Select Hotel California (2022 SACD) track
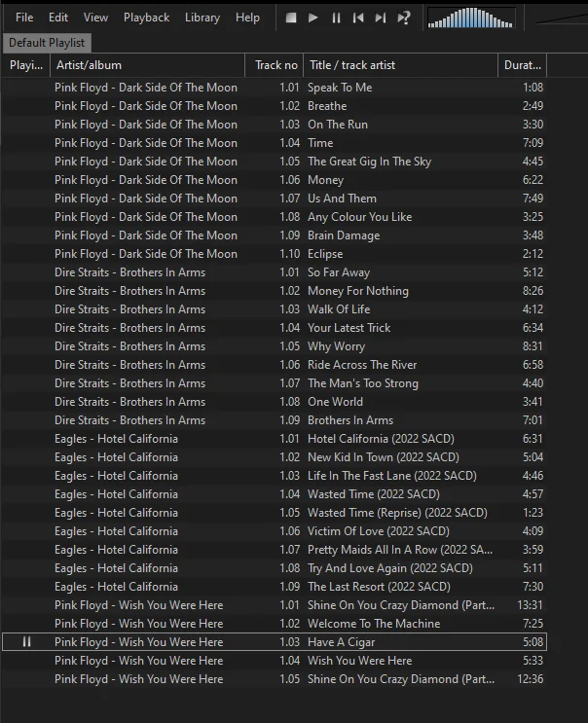The height and width of the screenshot is (723, 588). 275,439
